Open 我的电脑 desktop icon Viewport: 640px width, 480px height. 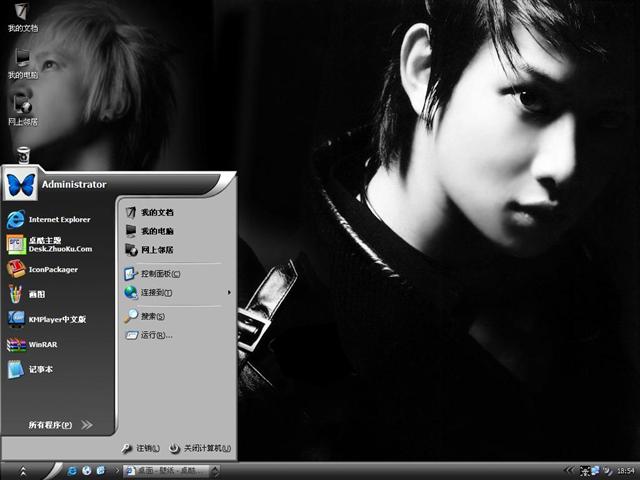(22, 64)
